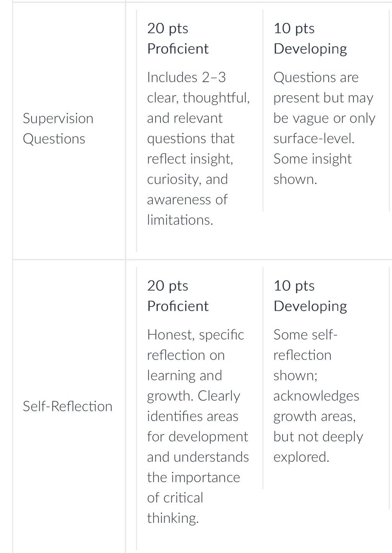The height and width of the screenshot is (553, 392).
Task: Select the Supervision Questions criterion label
Action: tap(58, 129)
